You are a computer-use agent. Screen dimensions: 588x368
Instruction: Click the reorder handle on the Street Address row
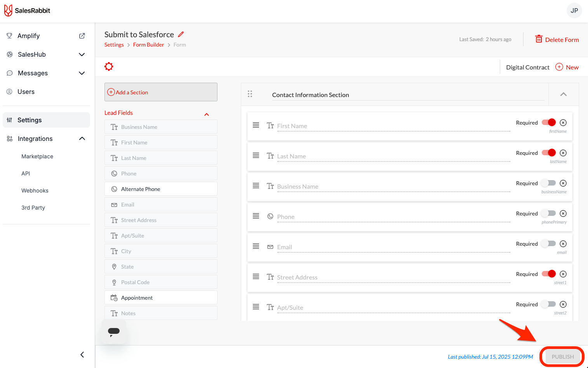click(256, 276)
